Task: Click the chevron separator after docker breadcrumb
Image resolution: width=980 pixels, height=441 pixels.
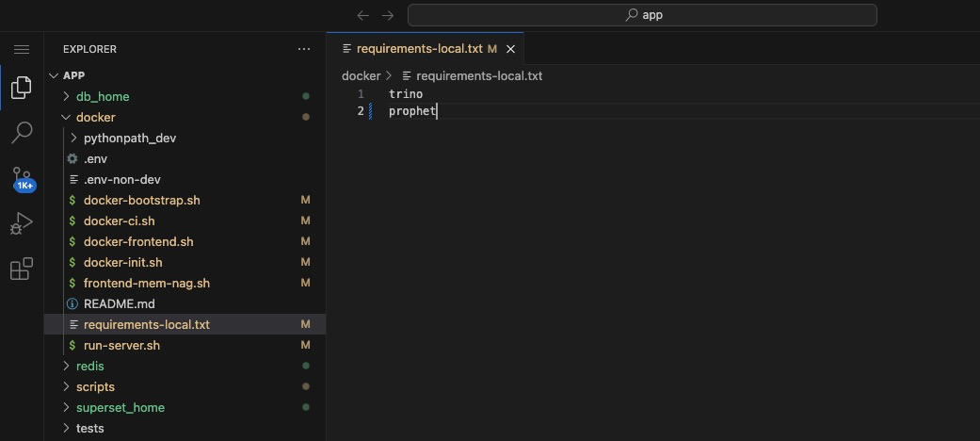Action: coord(390,76)
